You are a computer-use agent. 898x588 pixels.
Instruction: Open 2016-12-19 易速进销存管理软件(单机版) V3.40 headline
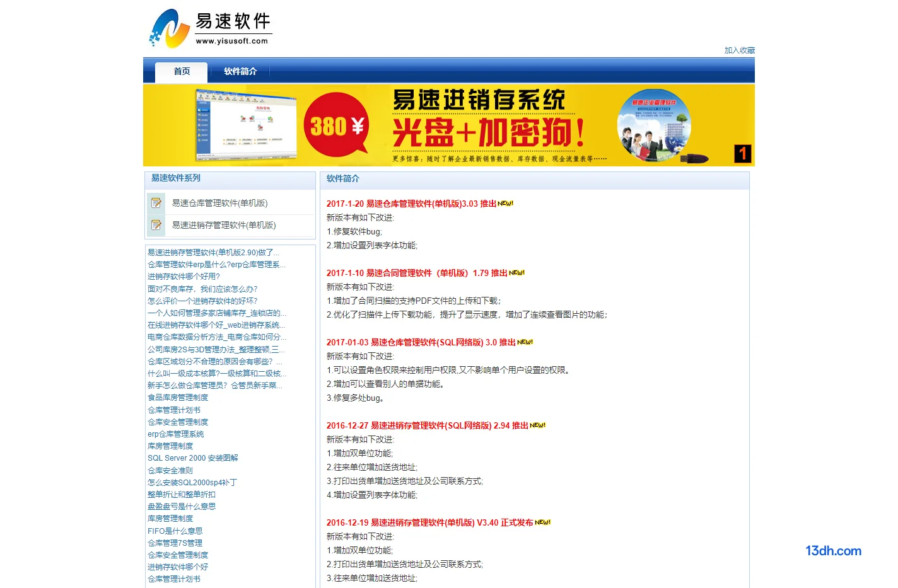[x=430, y=522]
